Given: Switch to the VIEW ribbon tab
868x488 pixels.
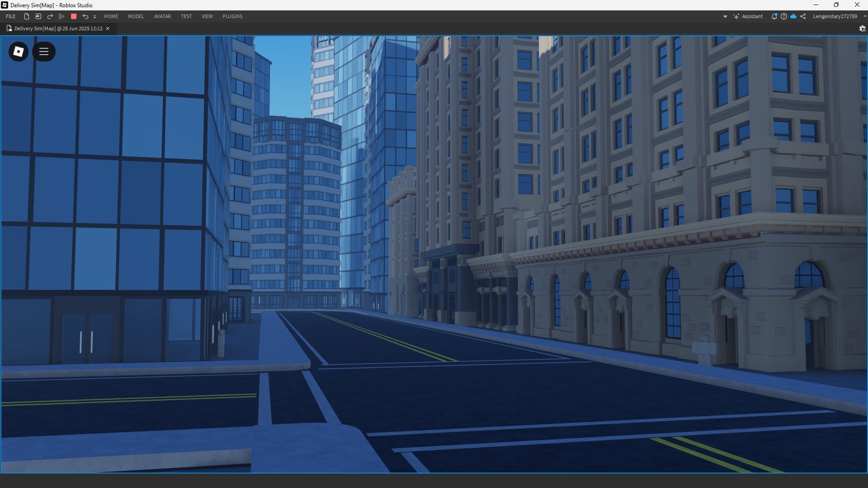Looking at the screenshot, I should click(x=207, y=16).
